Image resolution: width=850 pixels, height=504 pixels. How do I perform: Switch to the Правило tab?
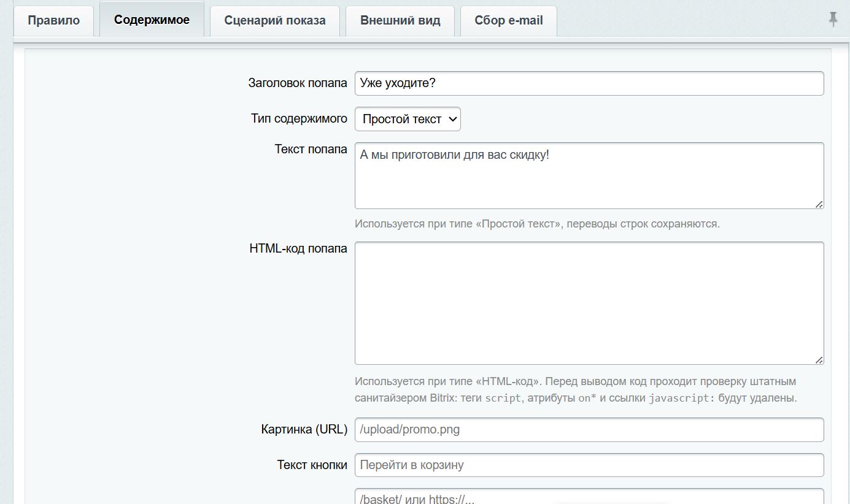[x=53, y=20]
